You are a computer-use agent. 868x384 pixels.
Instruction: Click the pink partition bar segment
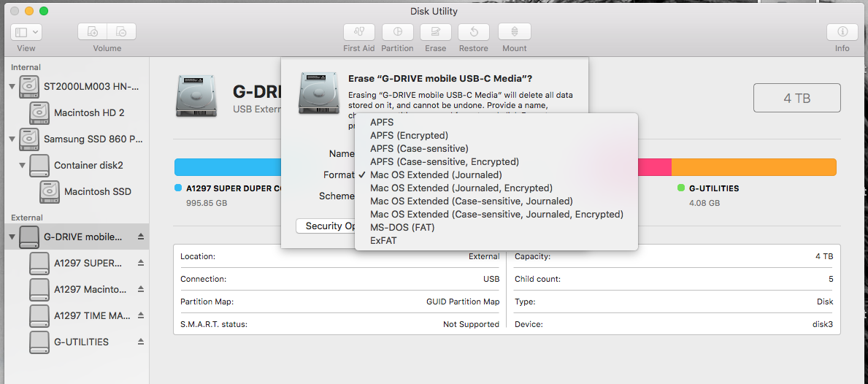(655, 167)
